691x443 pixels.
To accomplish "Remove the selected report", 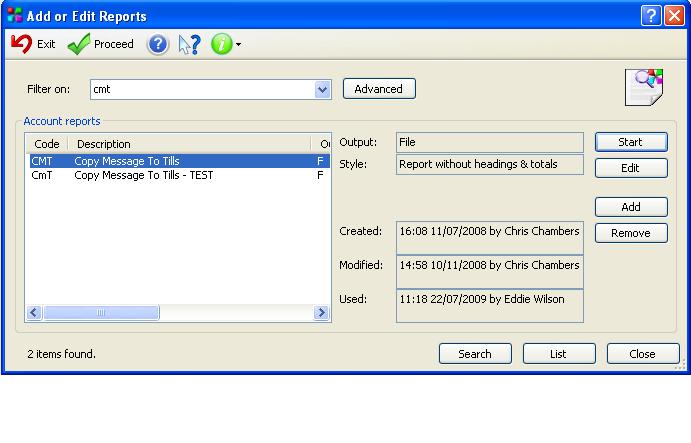I will tap(630, 233).
